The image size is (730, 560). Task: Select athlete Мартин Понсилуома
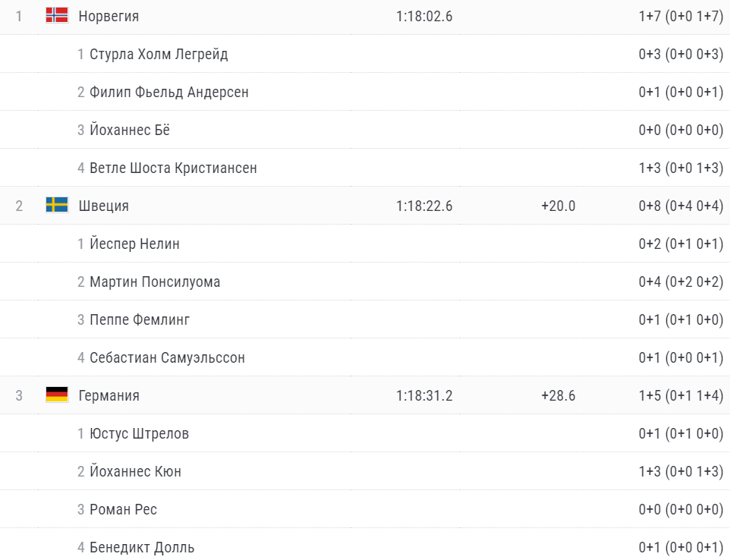point(155,282)
